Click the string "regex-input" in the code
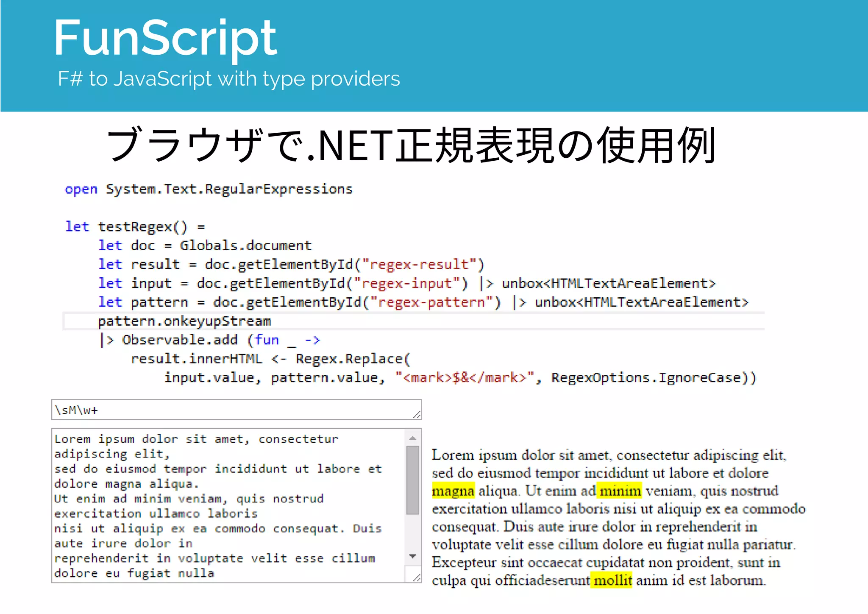This screenshot has height=614, width=868. [x=407, y=283]
